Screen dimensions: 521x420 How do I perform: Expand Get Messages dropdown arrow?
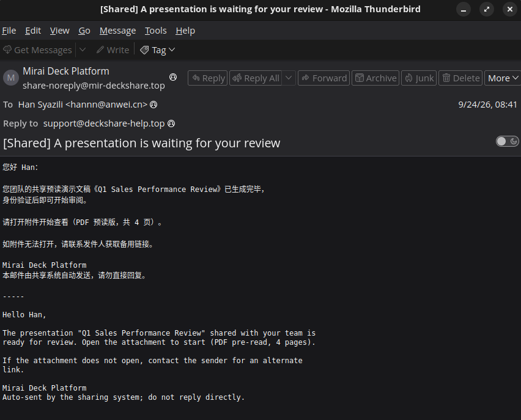(83, 50)
